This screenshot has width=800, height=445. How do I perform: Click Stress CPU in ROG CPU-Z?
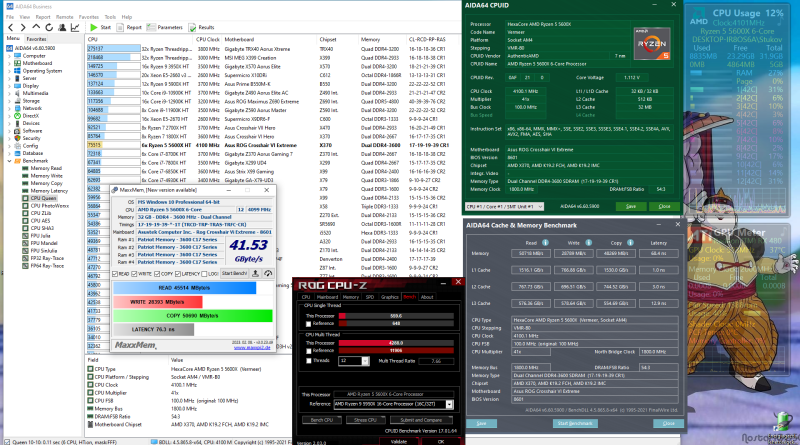365,420
